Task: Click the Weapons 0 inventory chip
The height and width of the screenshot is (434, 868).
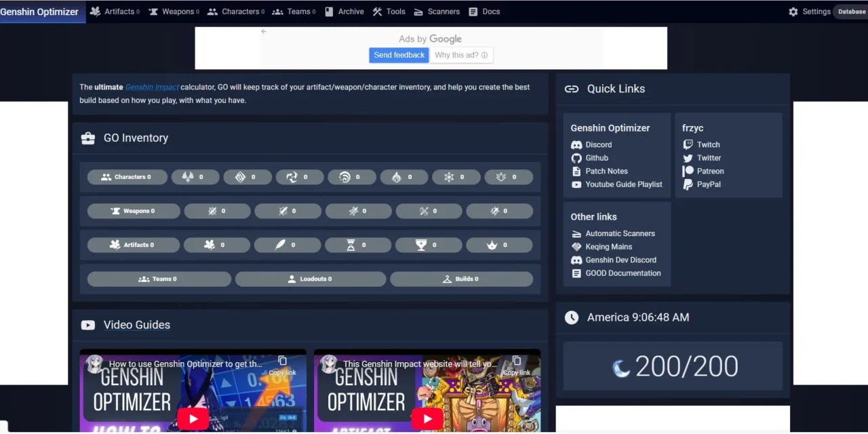Action: [x=134, y=211]
